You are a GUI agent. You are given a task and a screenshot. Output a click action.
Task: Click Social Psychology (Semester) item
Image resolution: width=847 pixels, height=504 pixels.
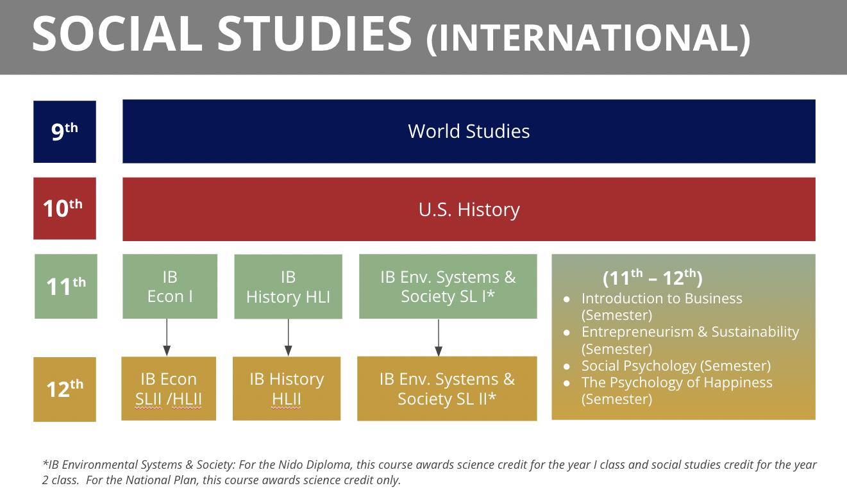click(x=676, y=365)
